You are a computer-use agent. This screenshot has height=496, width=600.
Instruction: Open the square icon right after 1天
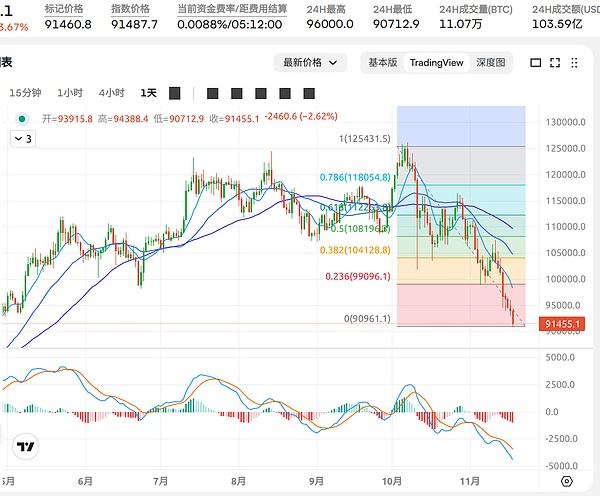tap(174, 93)
